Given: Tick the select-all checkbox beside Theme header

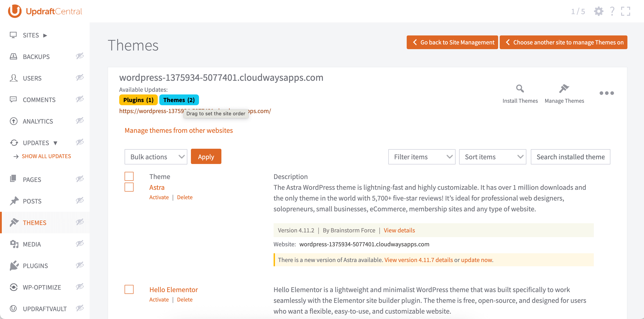Looking at the screenshot, I should tap(129, 176).
